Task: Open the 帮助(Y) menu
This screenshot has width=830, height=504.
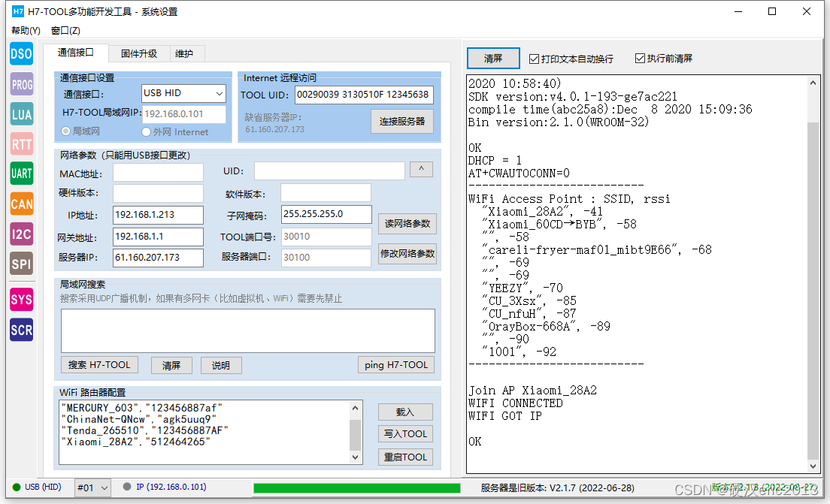Action: [26, 31]
